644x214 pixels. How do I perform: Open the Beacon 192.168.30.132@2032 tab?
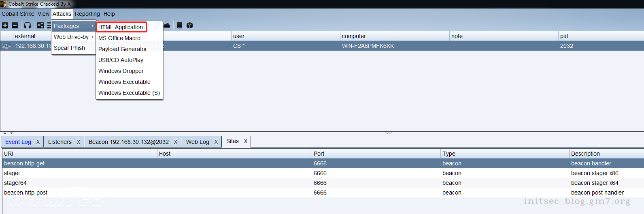click(x=128, y=142)
